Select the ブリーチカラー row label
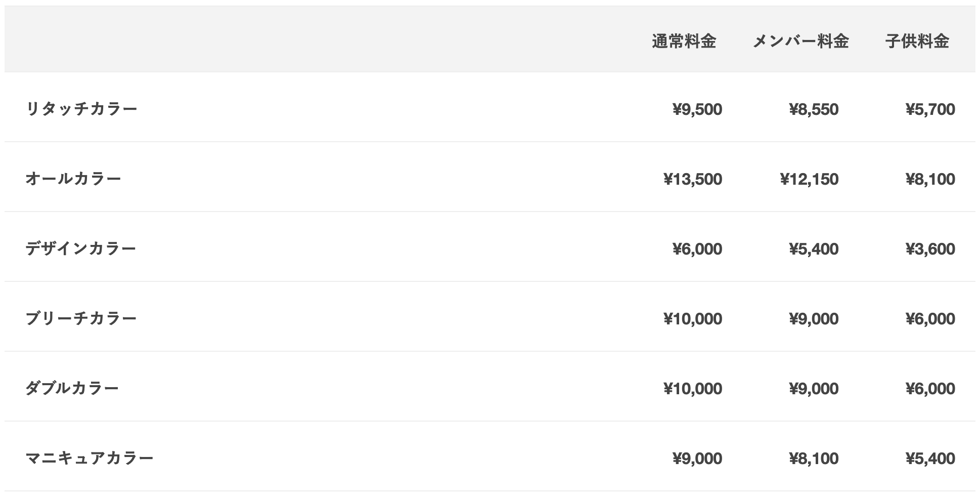This screenshot has width=980, height=498. click(x=81, y=318)
